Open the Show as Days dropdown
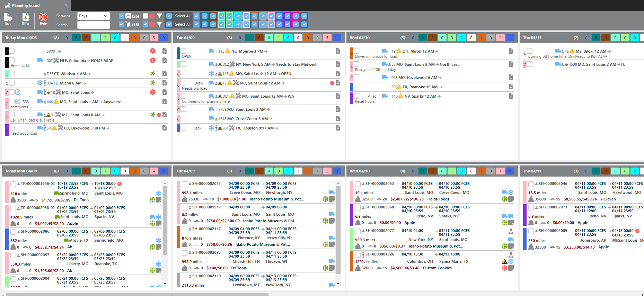 click(93, 16)
